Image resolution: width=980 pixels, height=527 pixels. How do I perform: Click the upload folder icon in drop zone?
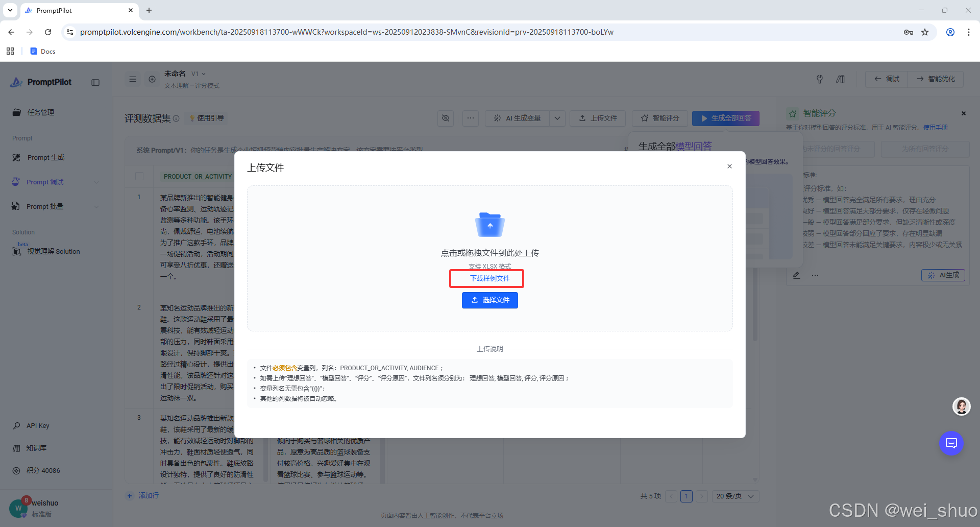489,225
